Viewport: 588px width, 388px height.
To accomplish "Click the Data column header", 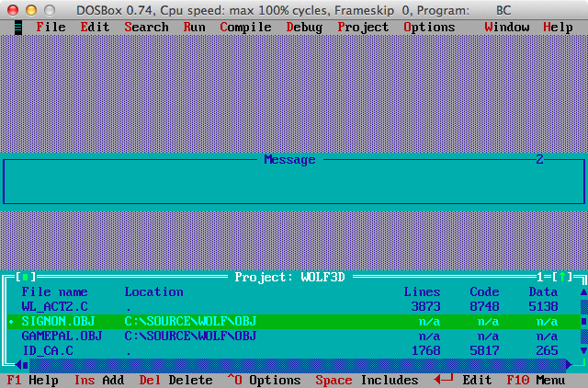I will [543, 292].
